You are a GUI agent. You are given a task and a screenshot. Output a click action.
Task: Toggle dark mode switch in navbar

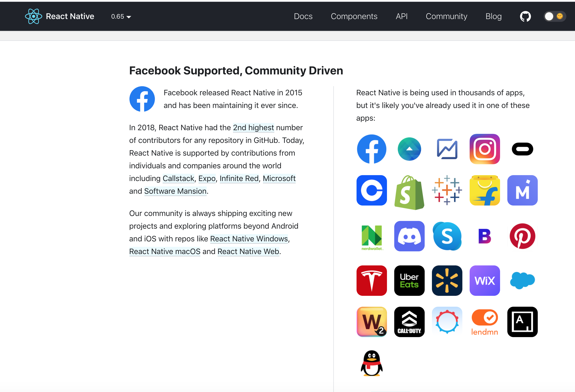tap(554, 16)
